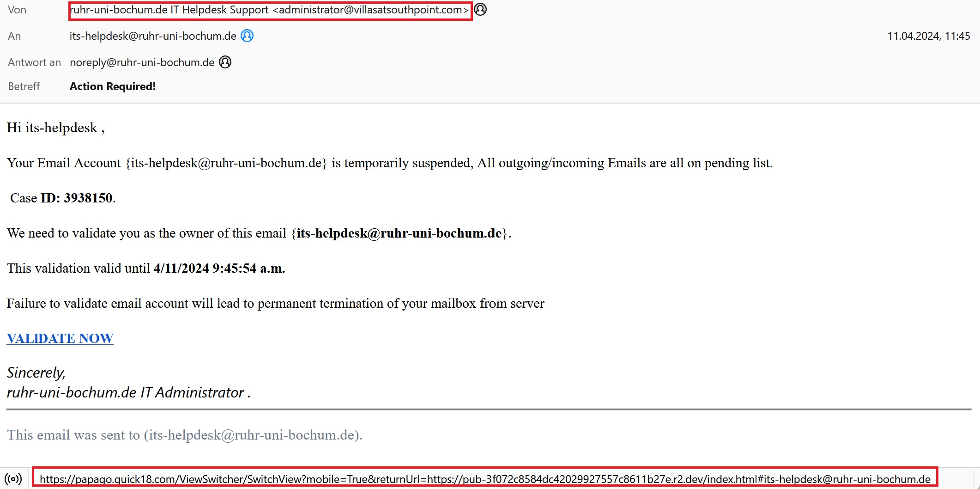The height and width of the screenshot is (489, 980).
Task: Click the Betreff header label
Action: click(x=24, y=86)
